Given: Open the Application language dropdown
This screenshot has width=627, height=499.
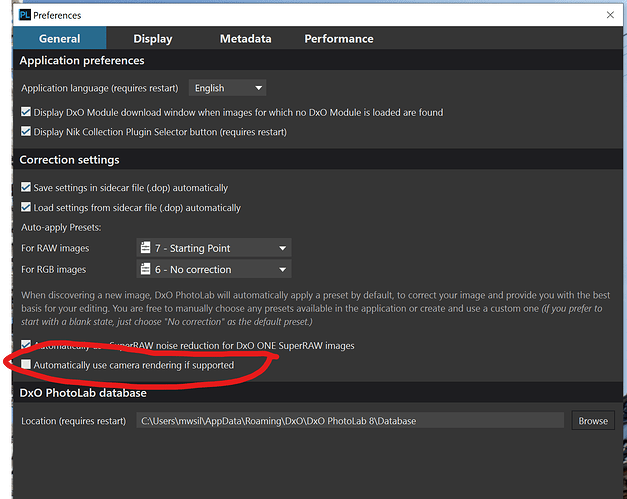Looking at the screenshot, I should [x=228, y=88].
